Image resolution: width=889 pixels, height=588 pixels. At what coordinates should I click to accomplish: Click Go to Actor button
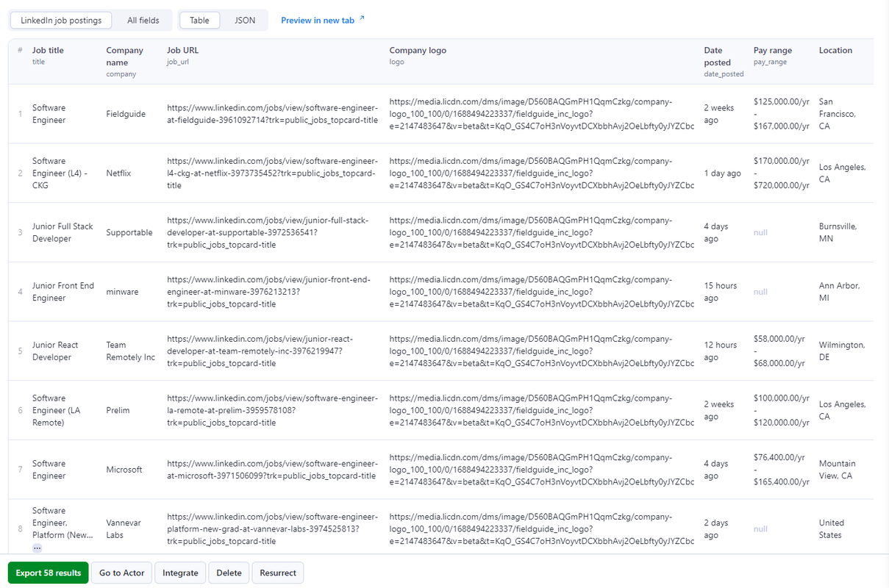pos(122,573)
